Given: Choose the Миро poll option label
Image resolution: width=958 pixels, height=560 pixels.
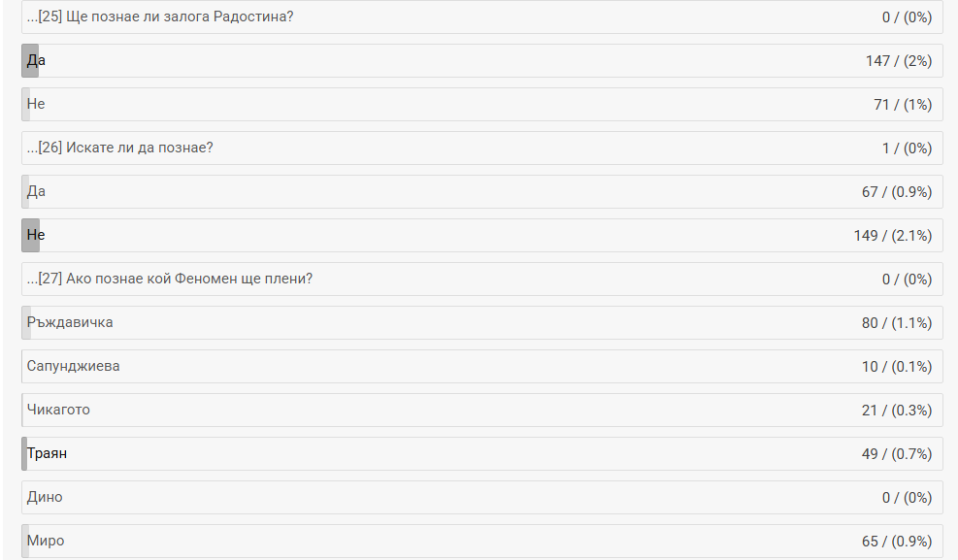Looking at the screenshot, I should tap(46, 541).
